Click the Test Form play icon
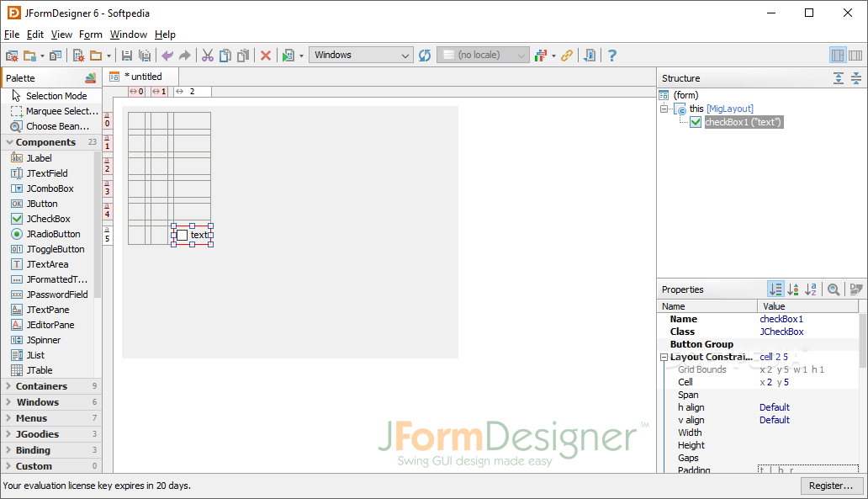This screenshot has width=868, height=499. click(288, 56)
